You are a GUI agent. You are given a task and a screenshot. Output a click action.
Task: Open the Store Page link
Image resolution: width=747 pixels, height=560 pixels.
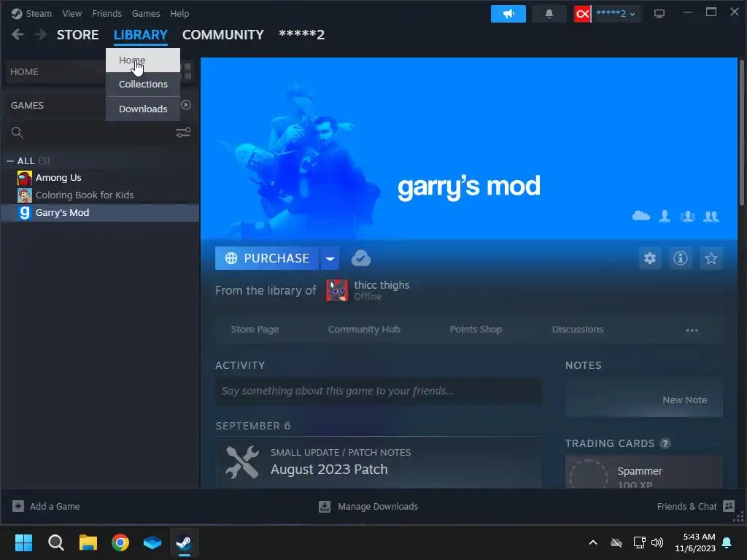pyautogui.click(x=255, y=329)
